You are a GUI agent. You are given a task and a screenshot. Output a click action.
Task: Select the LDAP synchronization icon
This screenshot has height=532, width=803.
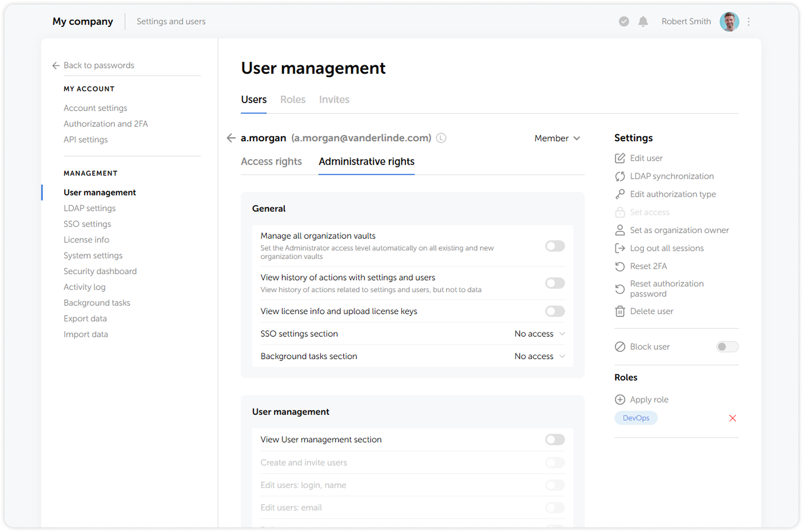click(620, 176)
